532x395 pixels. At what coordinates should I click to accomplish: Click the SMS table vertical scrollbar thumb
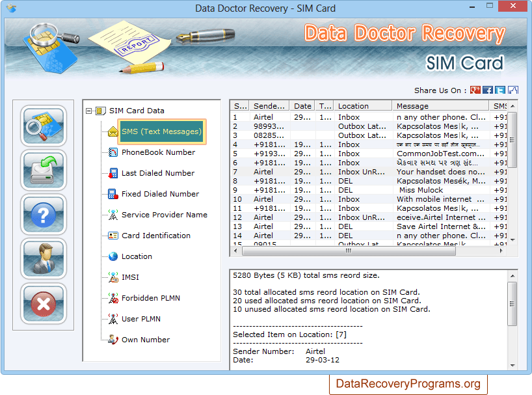tap(512, 140)
